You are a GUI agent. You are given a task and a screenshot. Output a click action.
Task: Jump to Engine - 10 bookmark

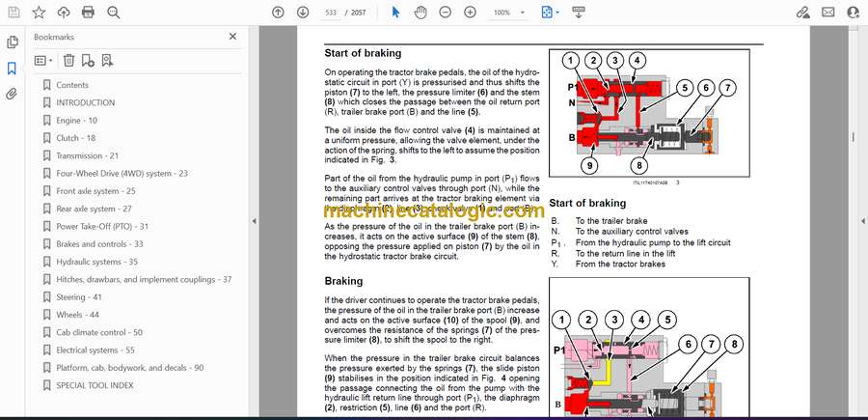76,121
